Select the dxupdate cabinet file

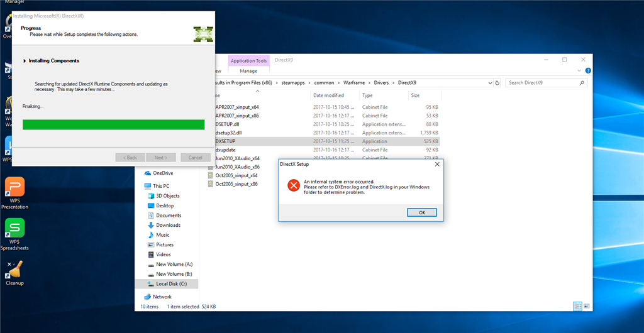pyautogui.click(x=226, y=150)
